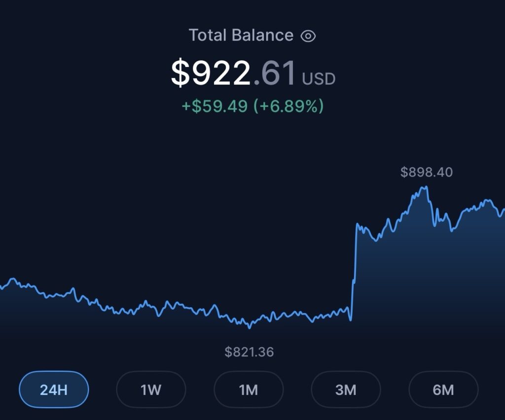Open the 6M chart view

(443, 389)
